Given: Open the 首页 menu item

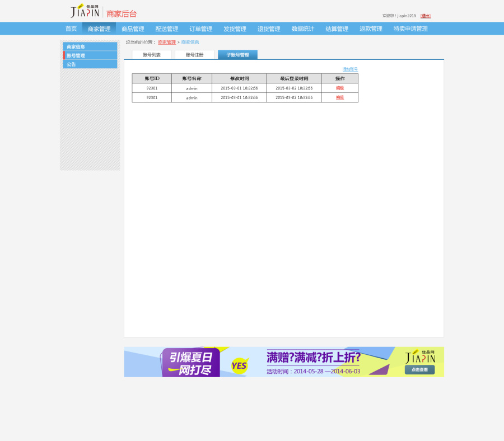Looking at the screenshot, I should 71,28.
